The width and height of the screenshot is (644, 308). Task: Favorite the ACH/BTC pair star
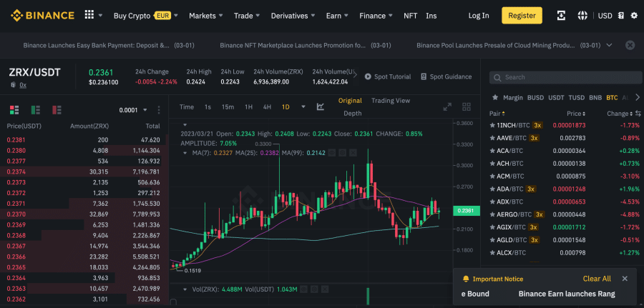492,163
